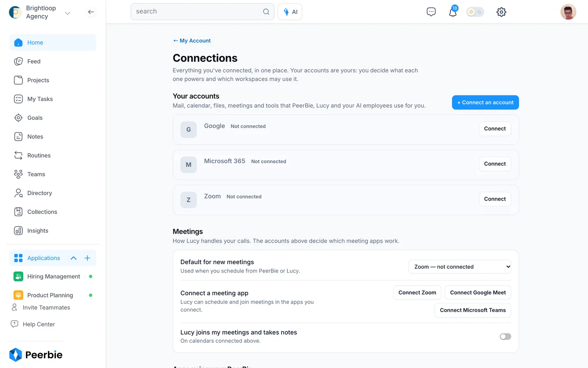Click the search magnifier icon

coord(266,12)
